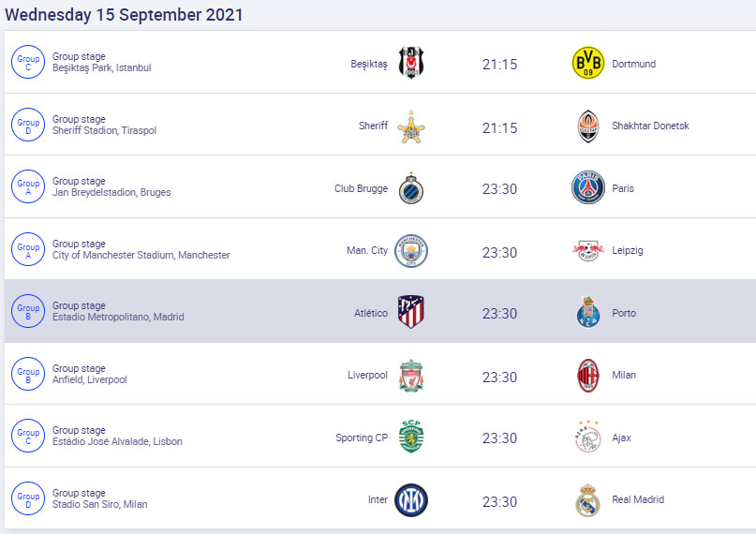
Task: Select the Stadio San Siro, Milan match row
Action: click(x=380, y=497)
